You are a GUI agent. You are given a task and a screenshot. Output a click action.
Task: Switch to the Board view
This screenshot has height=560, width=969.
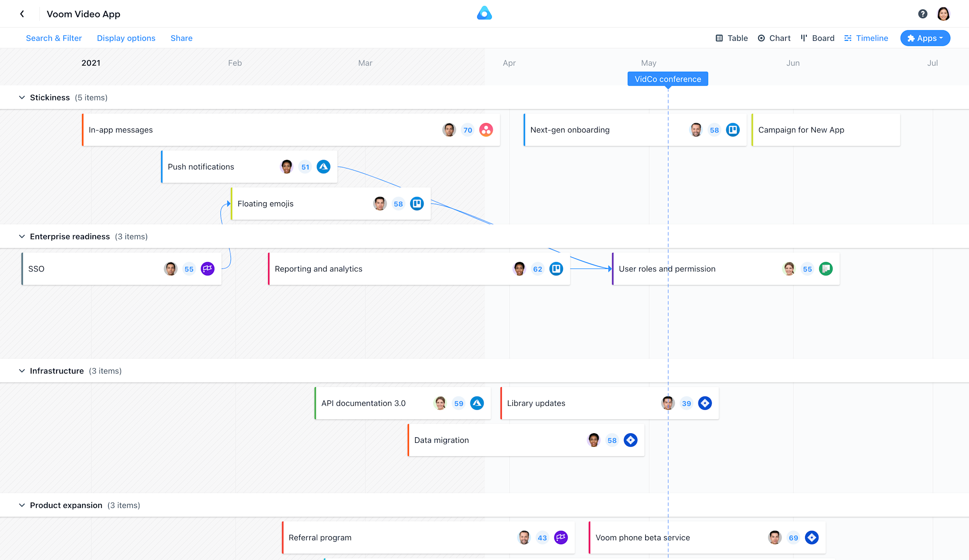[x=817, y=38]
